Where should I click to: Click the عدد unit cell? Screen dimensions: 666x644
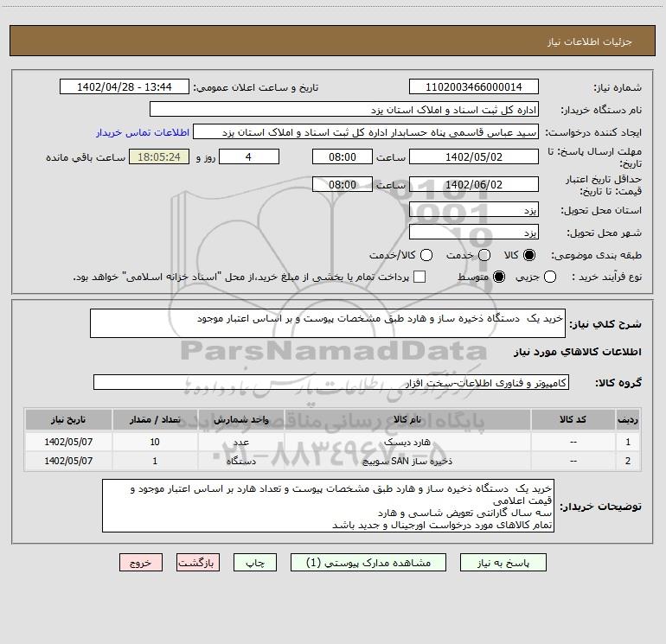tap(240, 442)
